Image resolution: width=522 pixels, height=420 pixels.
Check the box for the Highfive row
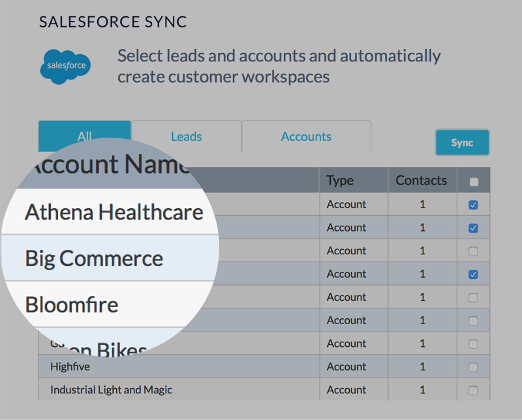click(474, 367)
